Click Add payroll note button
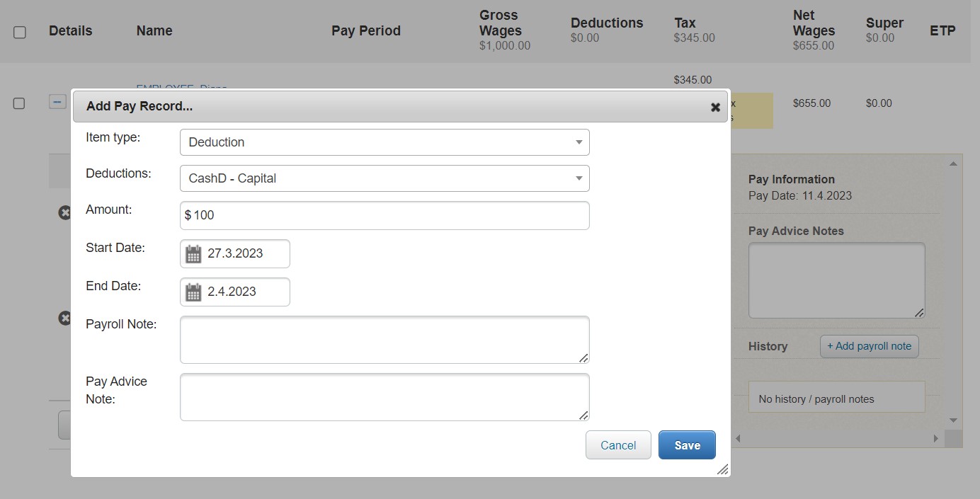 pyautogui.click(x=870, y=346)
